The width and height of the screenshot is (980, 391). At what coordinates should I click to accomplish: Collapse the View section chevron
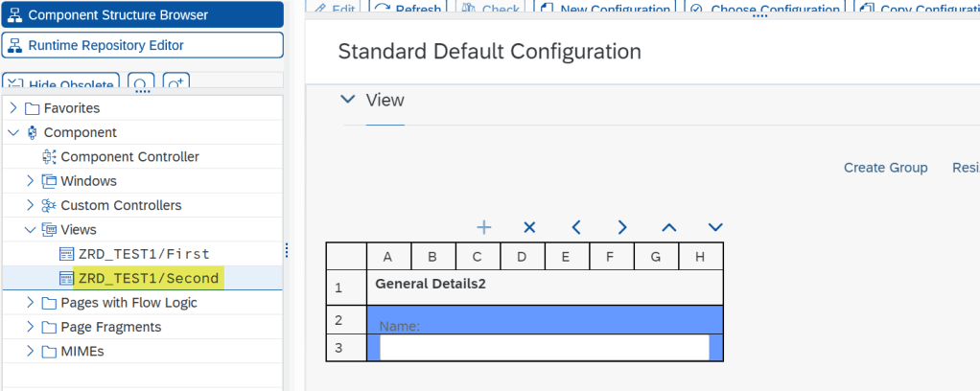click(x=348, y=101)
